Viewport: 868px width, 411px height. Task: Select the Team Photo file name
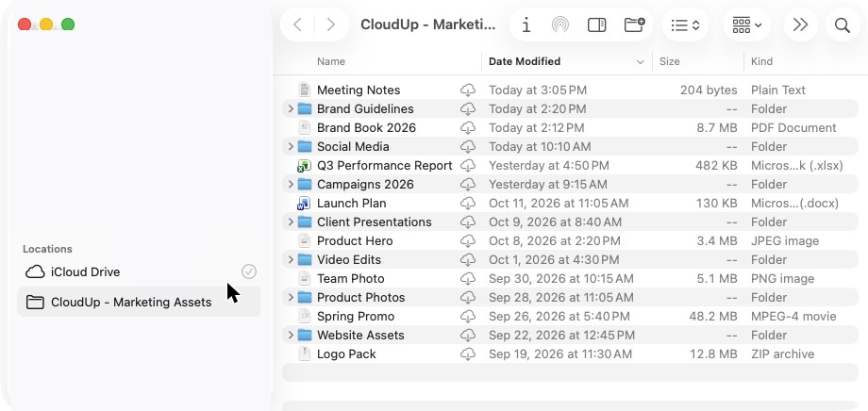click(350, 279)
